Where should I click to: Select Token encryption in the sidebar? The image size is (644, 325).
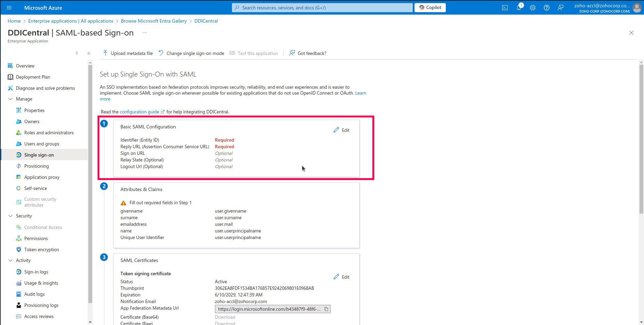tap(41, 249)
